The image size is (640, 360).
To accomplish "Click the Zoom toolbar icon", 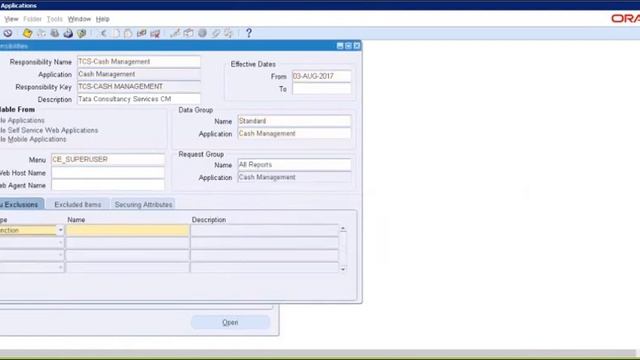I will (189, 33).
